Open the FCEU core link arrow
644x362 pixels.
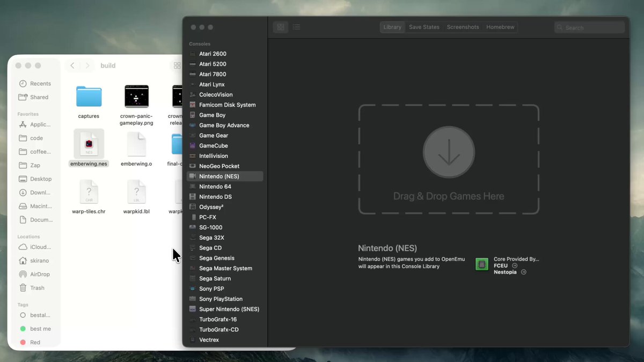tap(515, 265)
